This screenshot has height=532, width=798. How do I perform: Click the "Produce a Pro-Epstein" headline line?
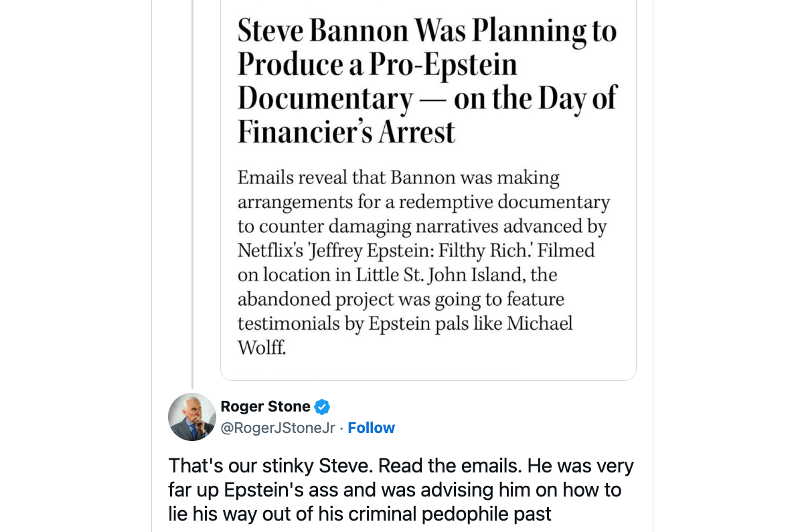tap(378, 64)
